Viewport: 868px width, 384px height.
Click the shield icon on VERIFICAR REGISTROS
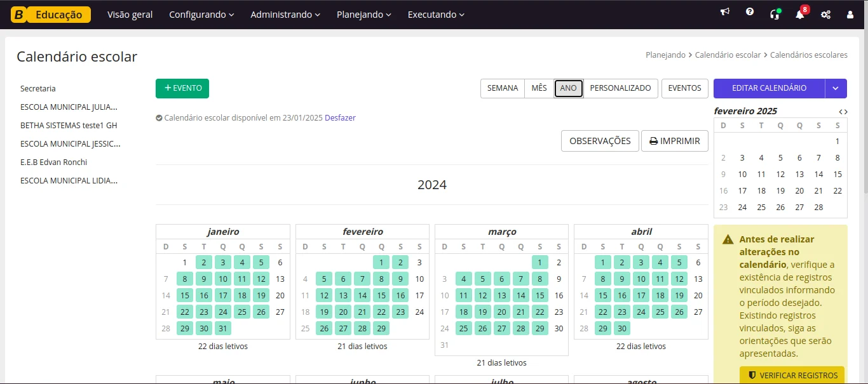(752, 375)
